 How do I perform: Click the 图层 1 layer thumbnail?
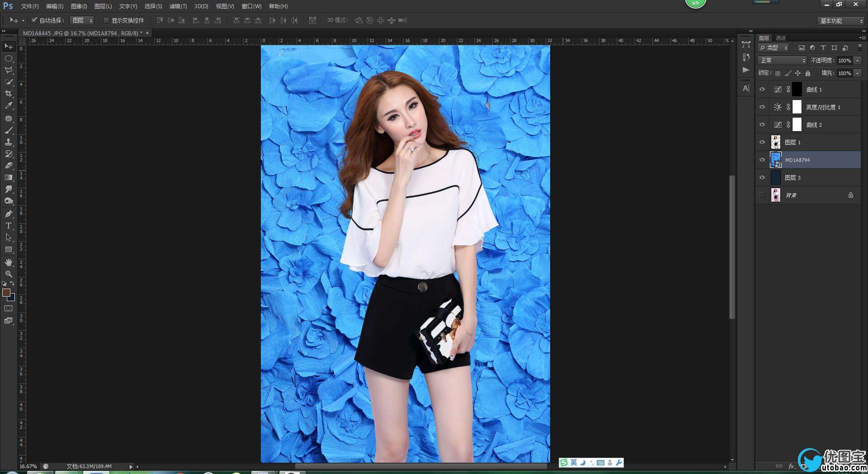pos(775,142)
